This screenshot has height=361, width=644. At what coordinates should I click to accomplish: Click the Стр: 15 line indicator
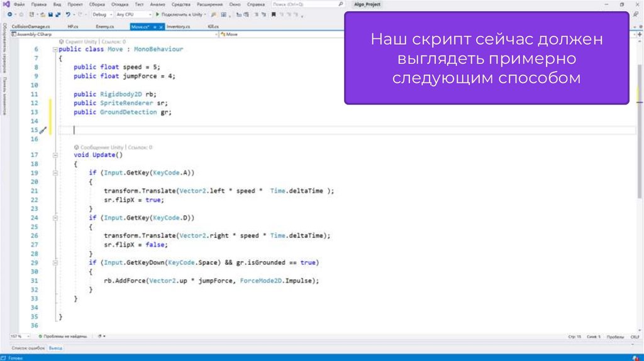click(575, 336)
